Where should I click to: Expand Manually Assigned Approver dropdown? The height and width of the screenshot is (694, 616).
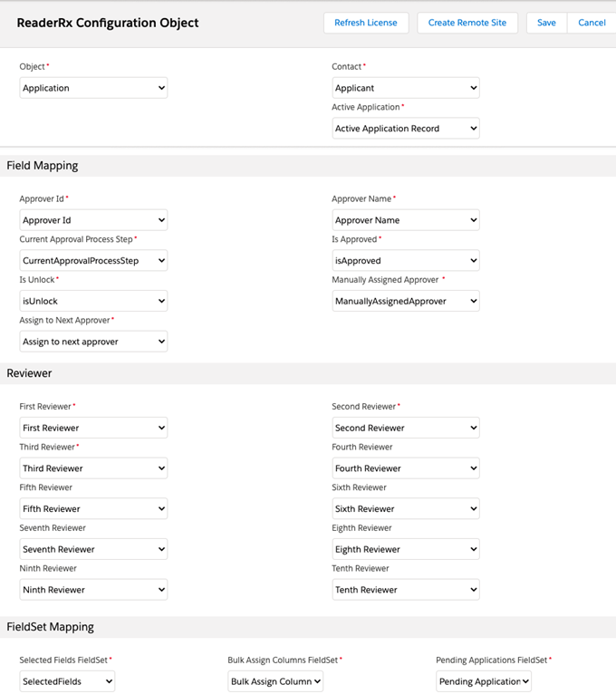(406, 301)
